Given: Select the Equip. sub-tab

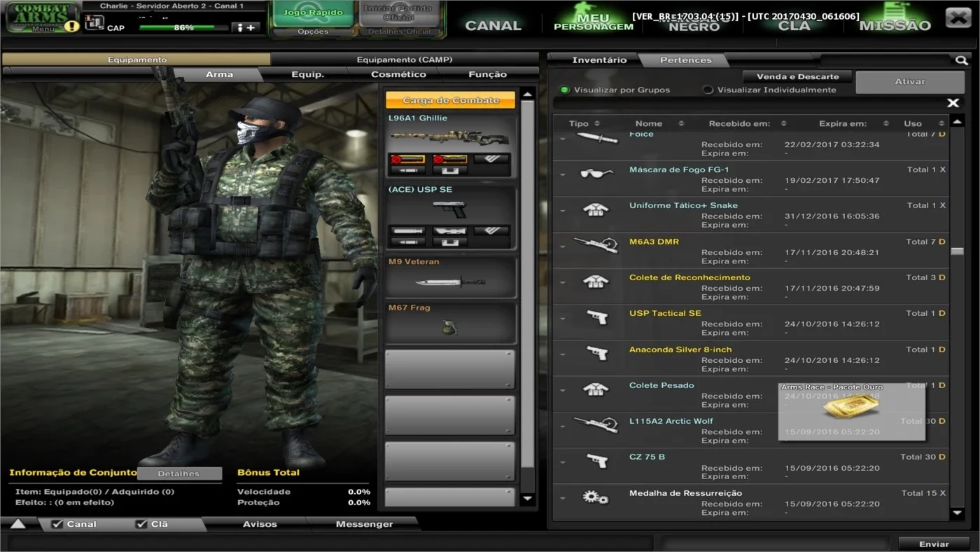Looking at the screenshot, I should click(307, 74).
